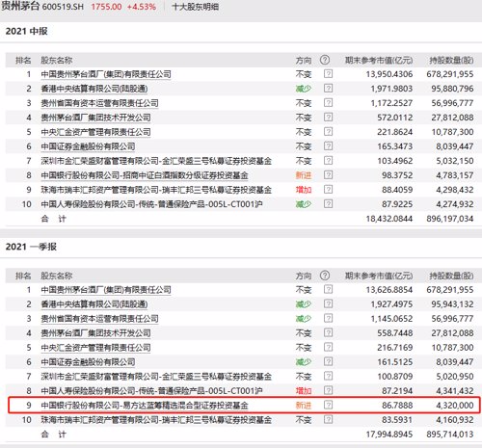The height and width of the screenshot is (448, 482).
Task: Click the 2021 中报 section heading
Action: point(27,31)
